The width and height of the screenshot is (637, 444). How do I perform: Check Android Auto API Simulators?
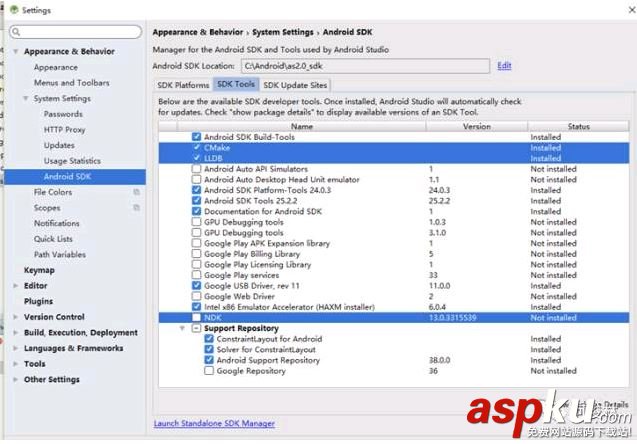click(x=197, y=169)
